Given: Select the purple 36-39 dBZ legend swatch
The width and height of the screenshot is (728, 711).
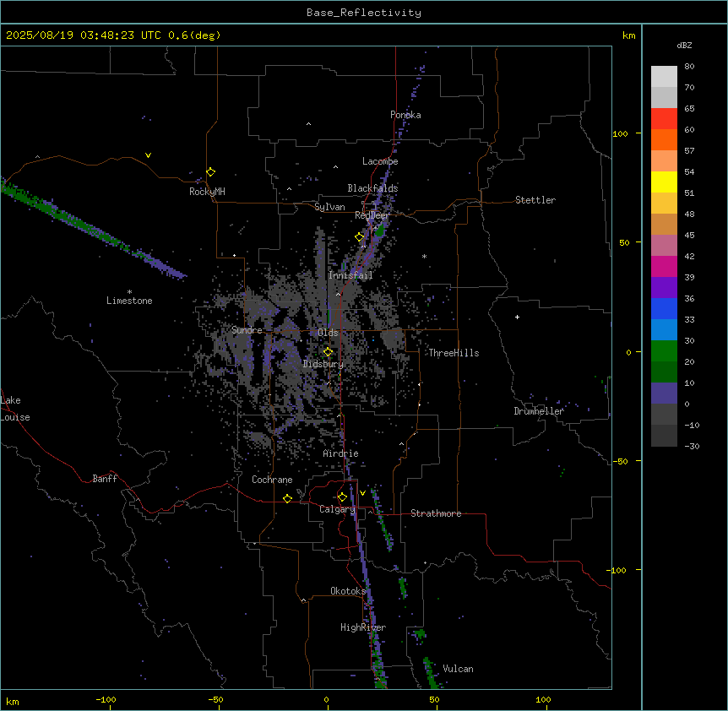Looking at the screenshot, I should pos(664,288).
